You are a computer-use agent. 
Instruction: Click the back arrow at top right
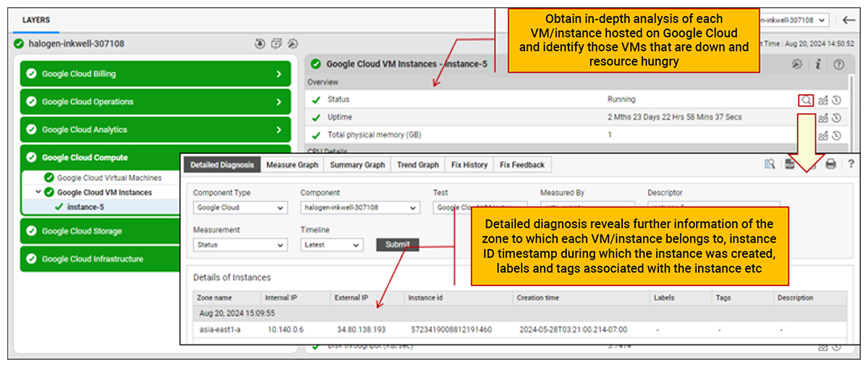pyautogui.click(x=849, y=20)
